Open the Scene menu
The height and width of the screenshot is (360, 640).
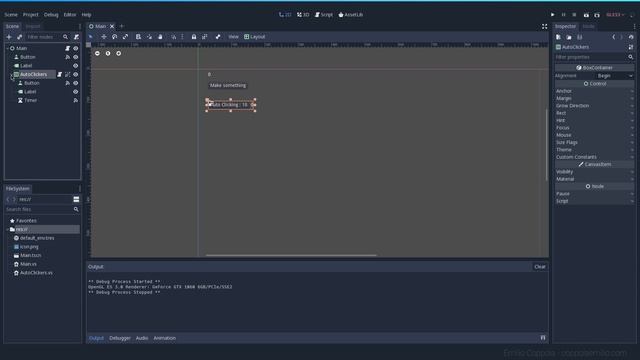pos(11,15)
